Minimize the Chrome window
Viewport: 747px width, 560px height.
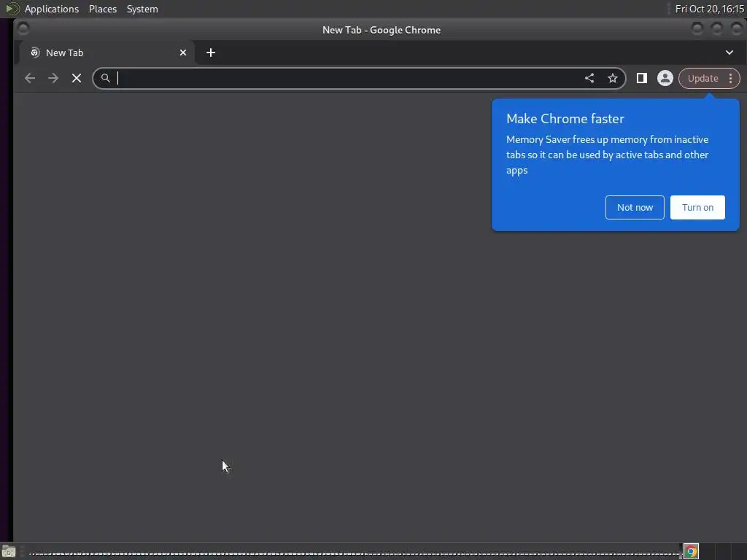pyautogui.click(x=697, y=29)
